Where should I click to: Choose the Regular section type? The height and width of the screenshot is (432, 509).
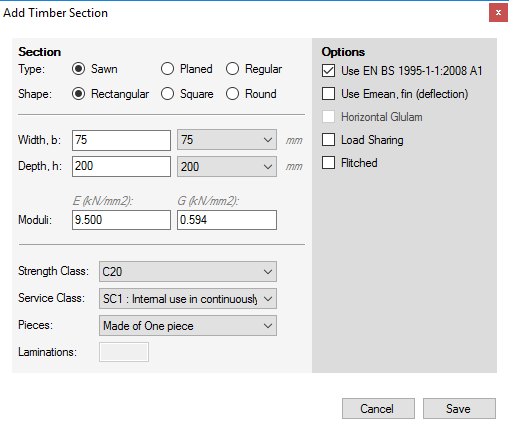click(232, 69)
